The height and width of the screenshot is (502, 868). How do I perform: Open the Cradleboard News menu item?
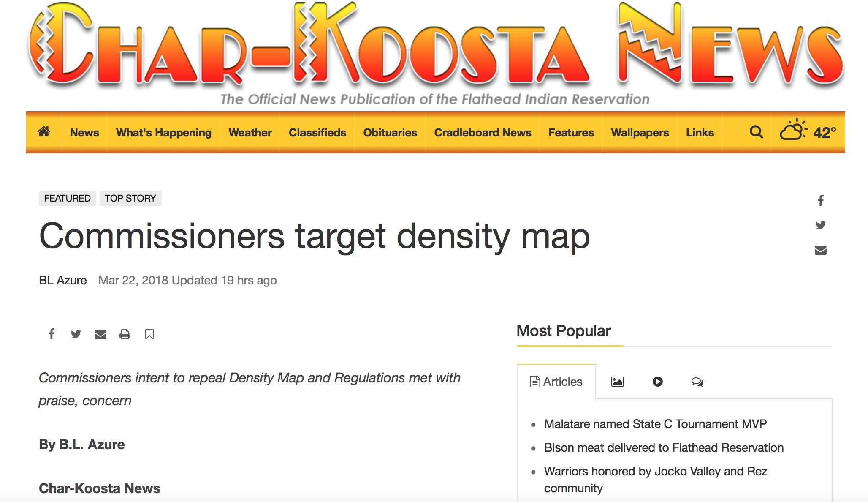point(483,132)
